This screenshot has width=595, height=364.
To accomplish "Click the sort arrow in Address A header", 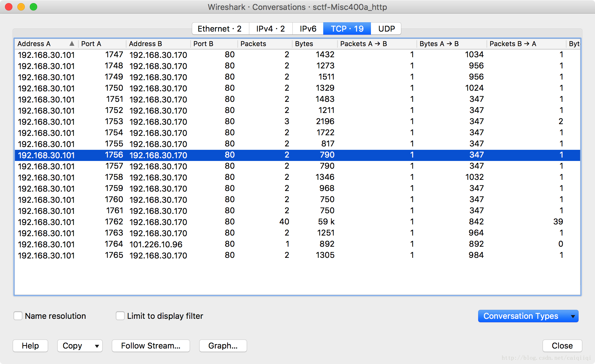I will 72,44.
